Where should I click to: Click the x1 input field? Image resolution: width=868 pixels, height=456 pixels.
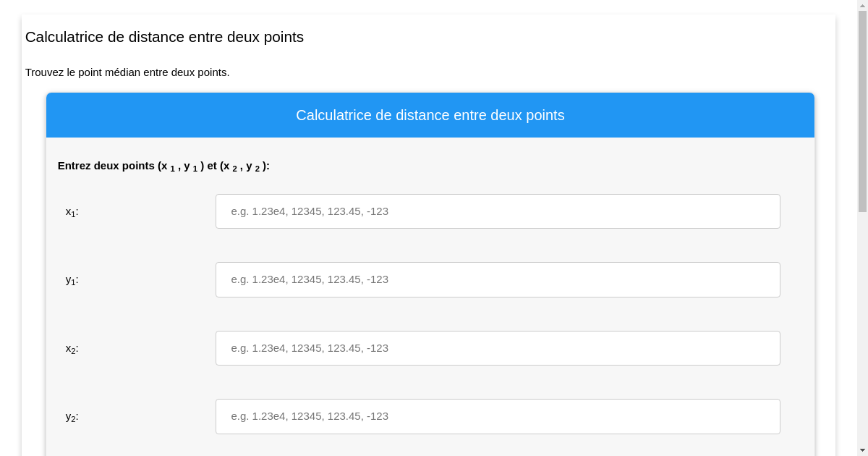click(498, 211)
